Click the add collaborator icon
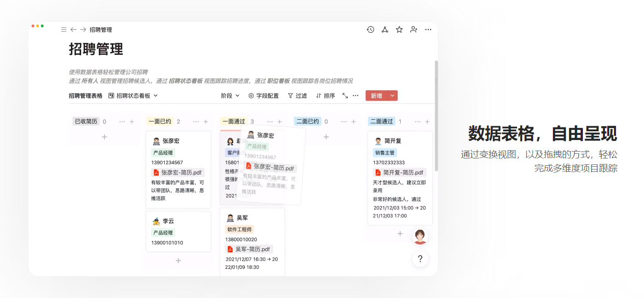The image size is (644, 298). point(414,29)
